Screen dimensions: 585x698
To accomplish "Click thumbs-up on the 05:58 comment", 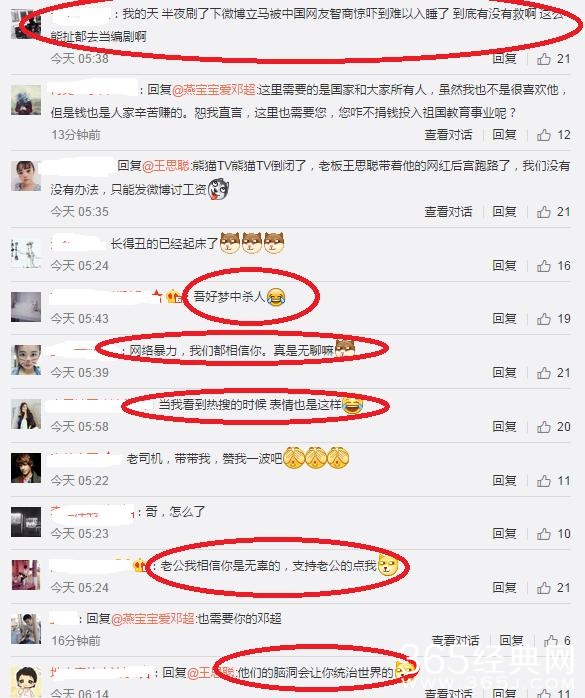I will point(544,427).
